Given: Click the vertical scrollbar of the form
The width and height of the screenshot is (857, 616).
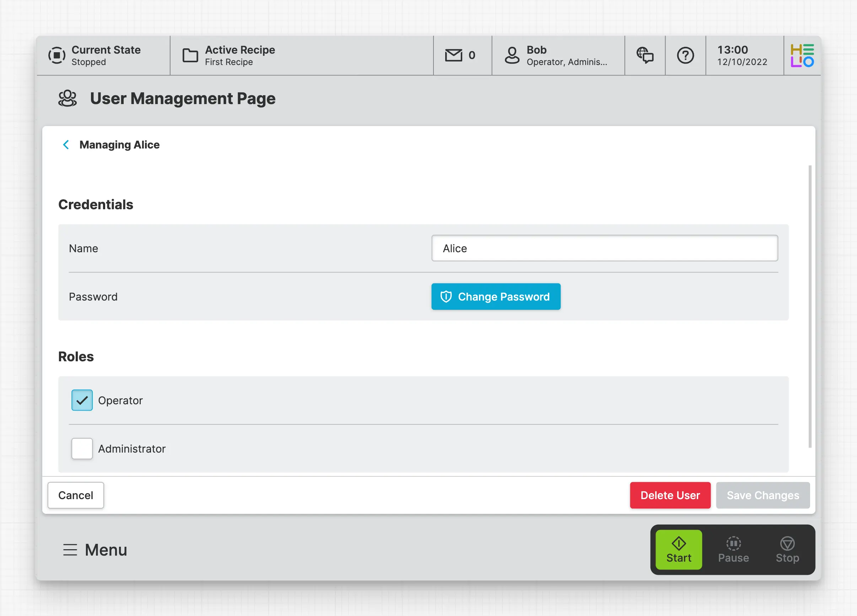Looking at the screenshot, I should 810,306.
